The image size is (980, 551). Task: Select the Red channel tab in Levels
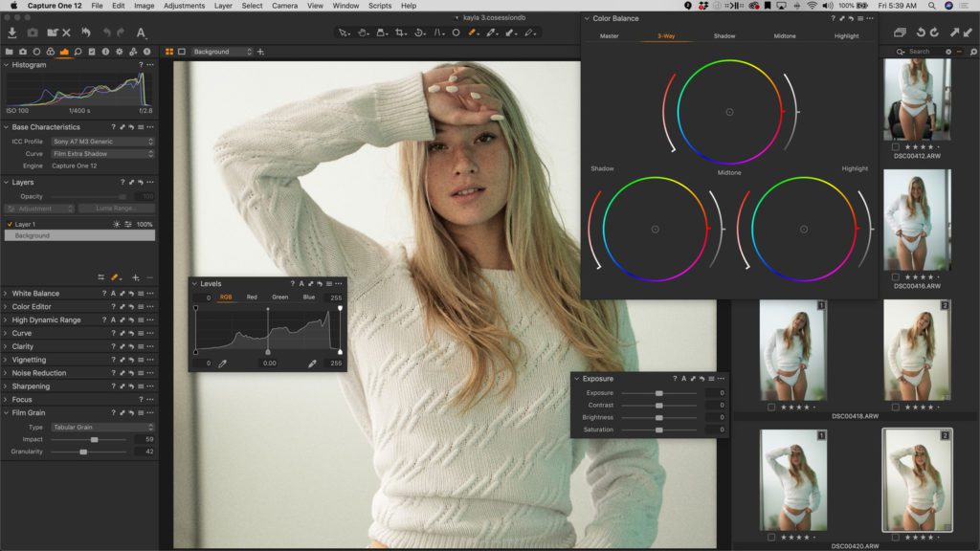[x=252, y=298]
